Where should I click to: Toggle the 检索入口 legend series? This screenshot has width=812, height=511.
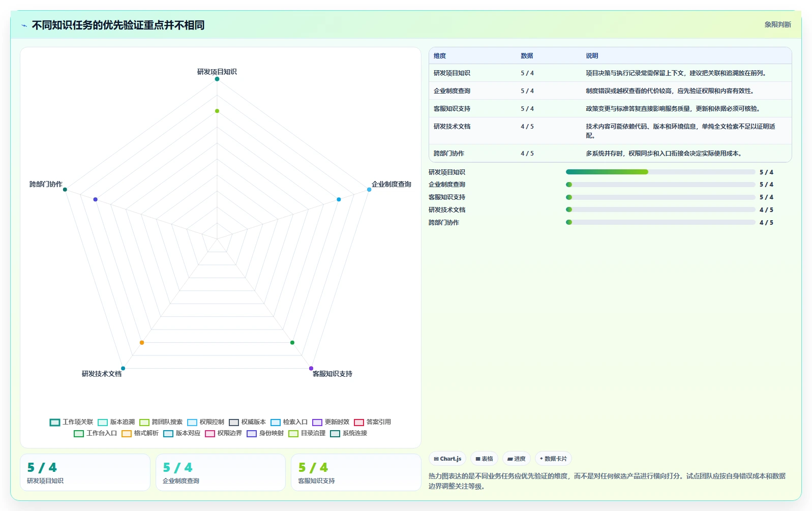(x=289, y=422)
